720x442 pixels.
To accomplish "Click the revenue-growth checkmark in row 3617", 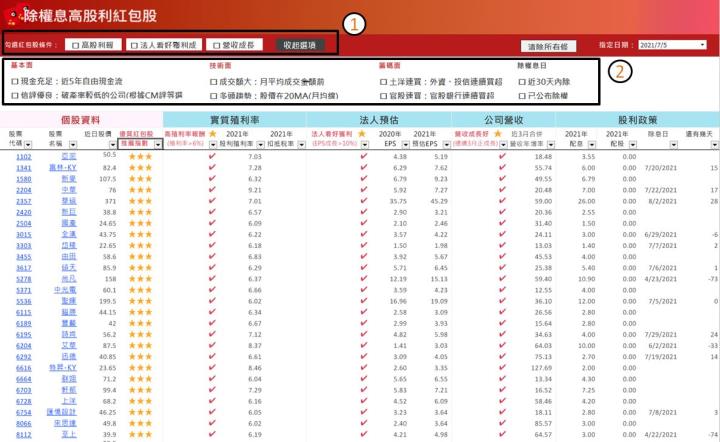I will pos(502,267).
